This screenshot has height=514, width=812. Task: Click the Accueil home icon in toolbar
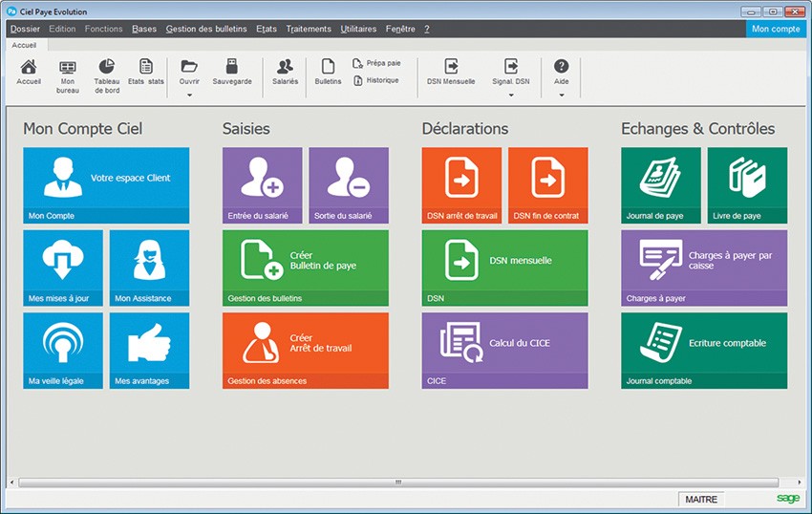tap(29, 67)
